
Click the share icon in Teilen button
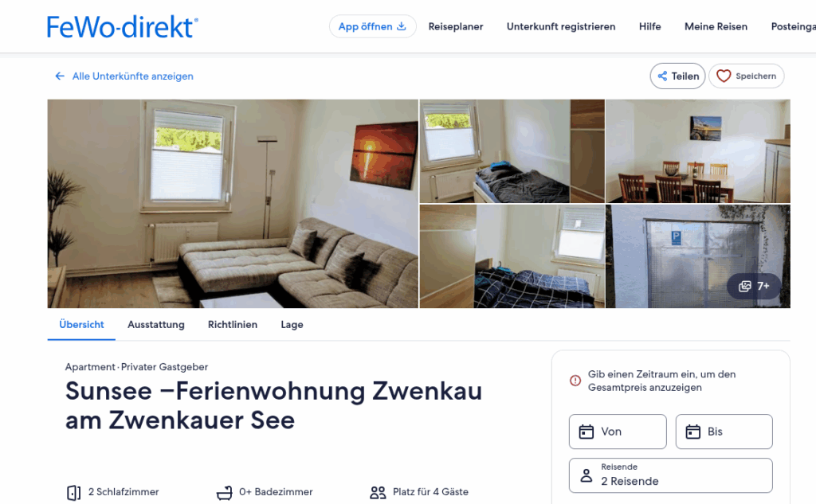(x=662, y=76)
